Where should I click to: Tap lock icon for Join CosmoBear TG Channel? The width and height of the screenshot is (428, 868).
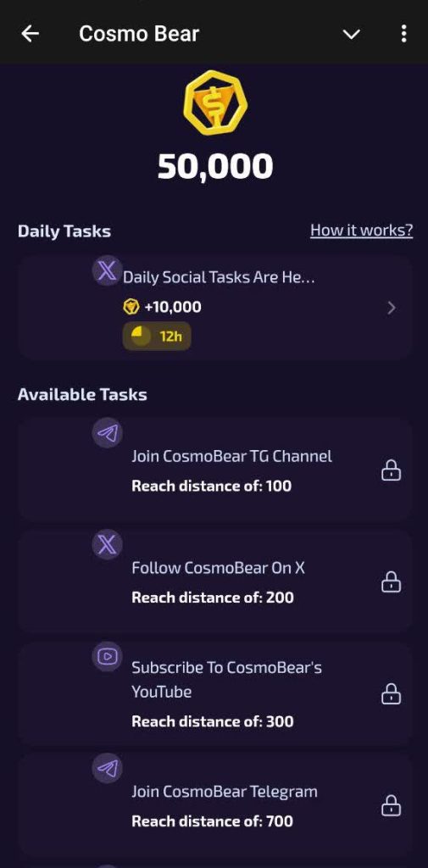point(392,470)
